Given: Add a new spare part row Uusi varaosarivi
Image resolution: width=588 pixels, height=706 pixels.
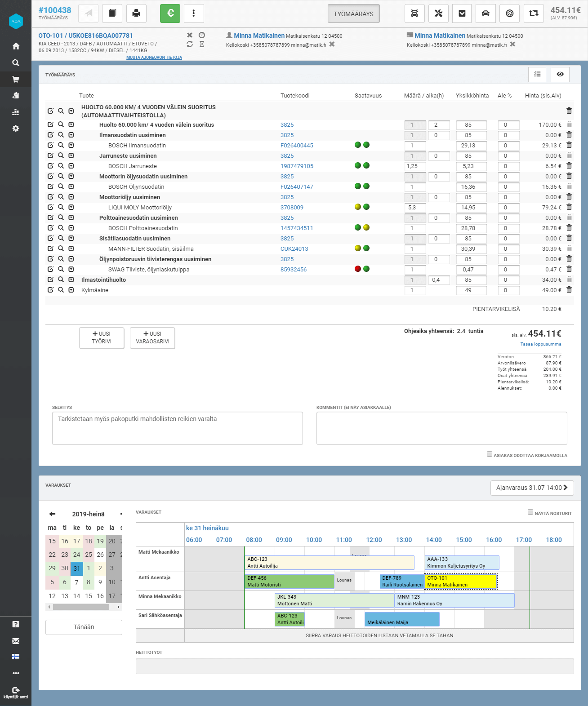Looking at the screenshot, I should tap(152, 337).
